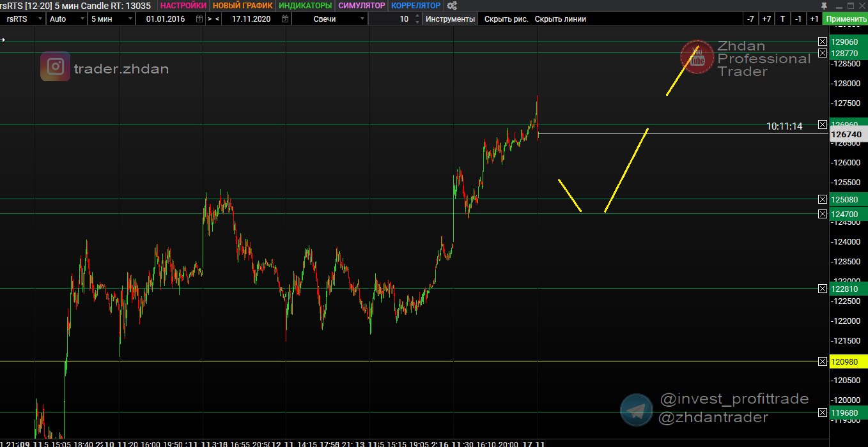Open the СИМУЛЯТОР menu
868x447 pixels.
tap(362, 6)
